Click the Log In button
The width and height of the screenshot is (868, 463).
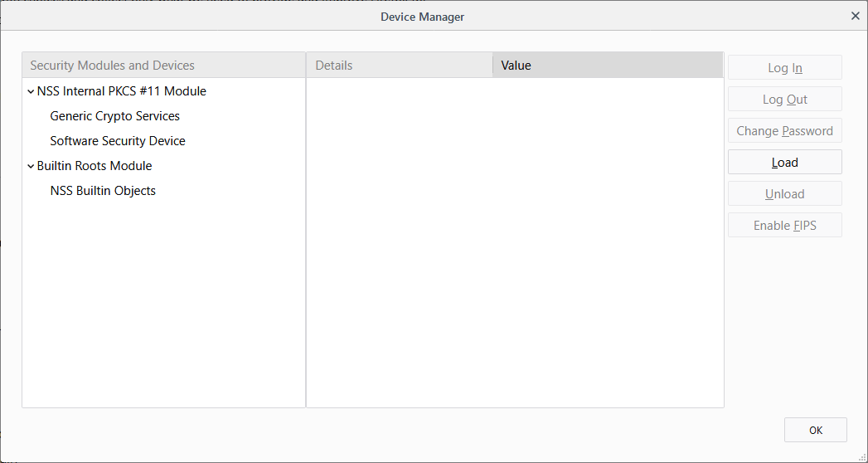784,68
